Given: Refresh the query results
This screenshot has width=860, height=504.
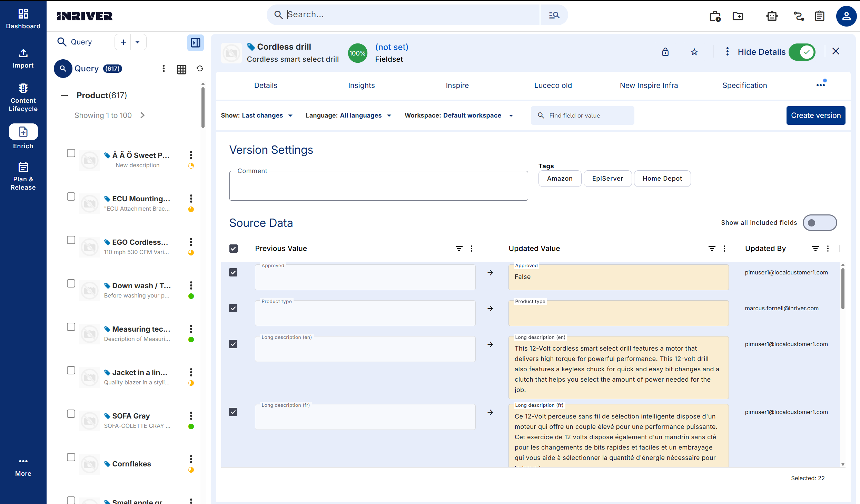Looking at the screenshot, I should tap(200, 69).
